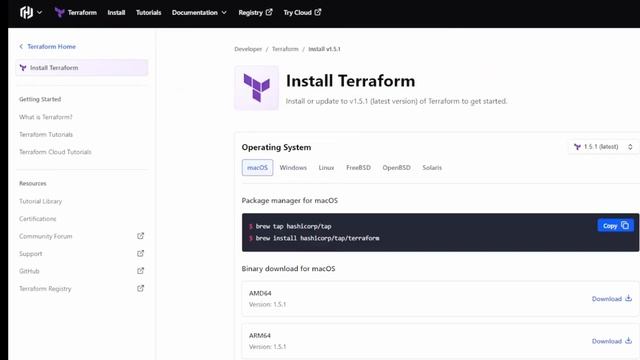
Task: Click the Registry external-link icon
Action: tap(269, 12)
